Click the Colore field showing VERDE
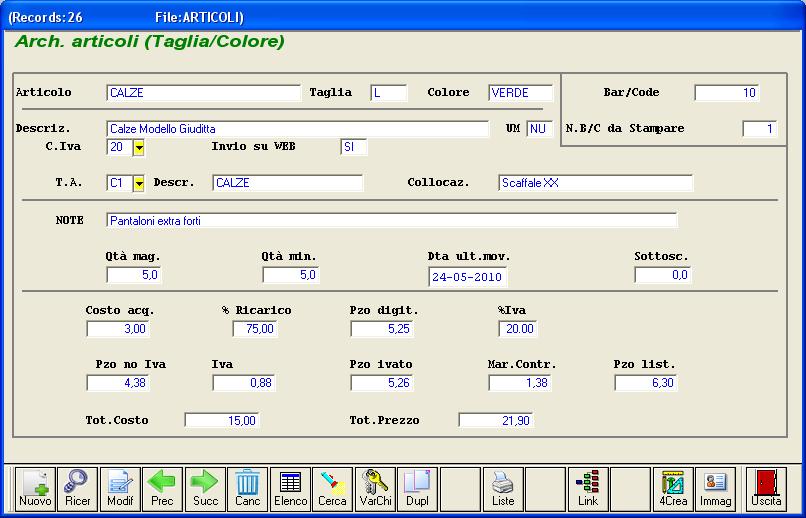This screenshot has height=518, width=806. [521, 93]
